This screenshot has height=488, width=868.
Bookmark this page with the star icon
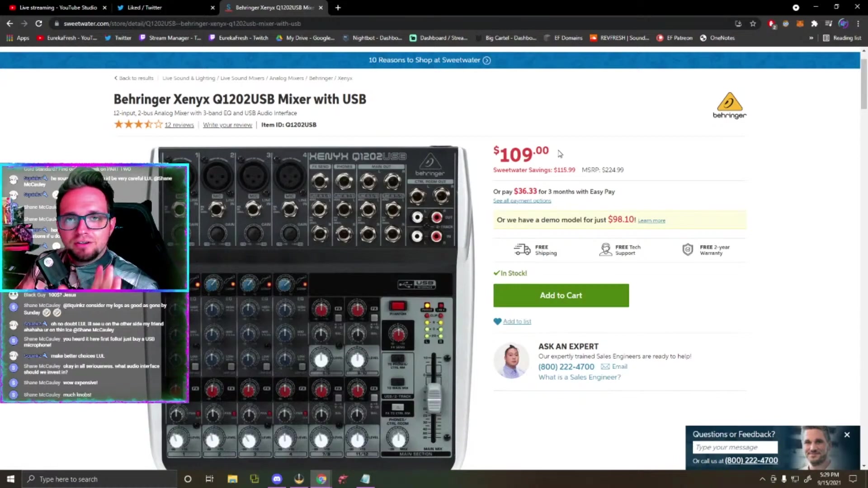[x=753, y=23]
